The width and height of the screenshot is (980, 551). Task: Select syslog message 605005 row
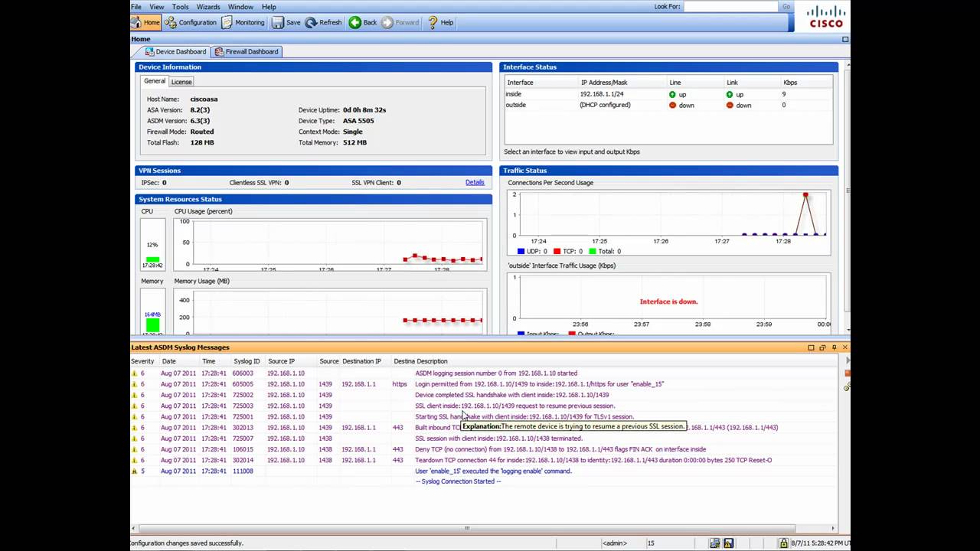[484, 384]
